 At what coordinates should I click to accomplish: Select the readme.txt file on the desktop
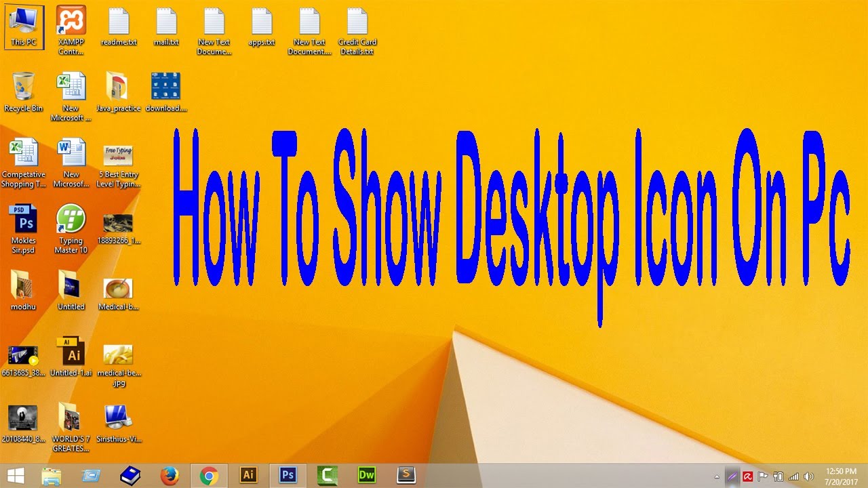click(119, 24)
